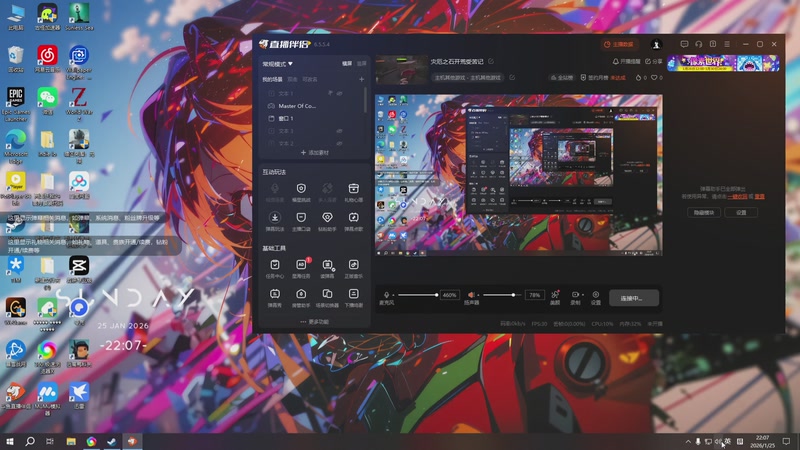The image size is (800, 450).
Task: Select the Master Of Co... source row
Action: (x=312, y=106)
